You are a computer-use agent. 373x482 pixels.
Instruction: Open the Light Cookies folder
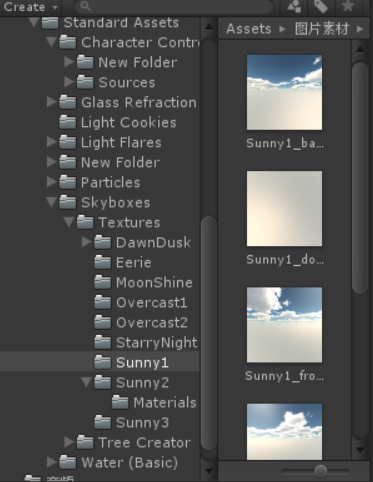(x=128, y=122)
